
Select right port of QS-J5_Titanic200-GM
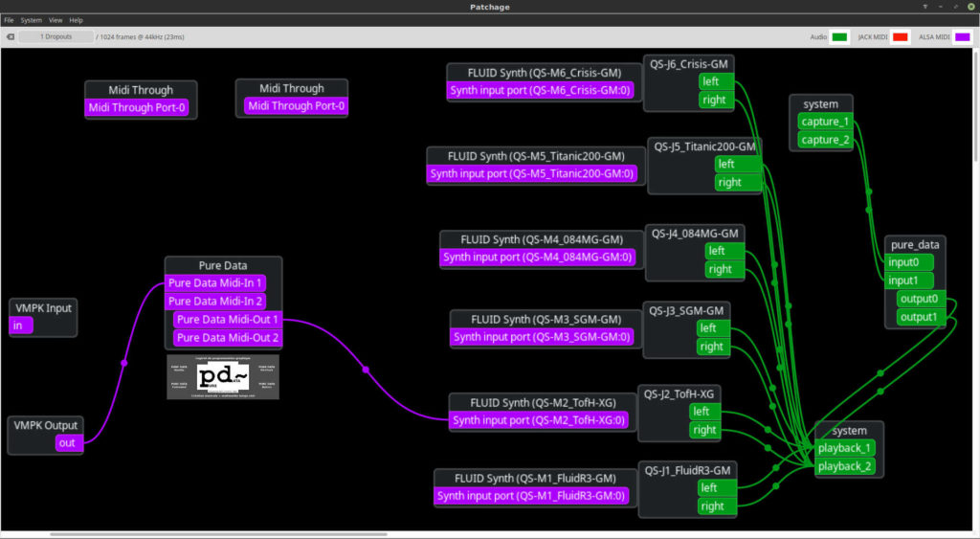pyautogui.click(x=738, y=182)
